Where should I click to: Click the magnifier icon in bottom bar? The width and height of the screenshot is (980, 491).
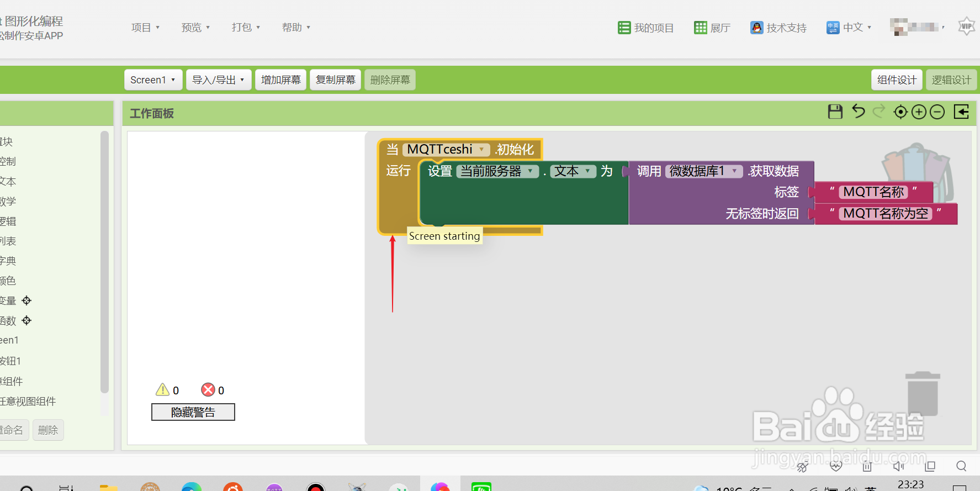click(x=961, y=467)
